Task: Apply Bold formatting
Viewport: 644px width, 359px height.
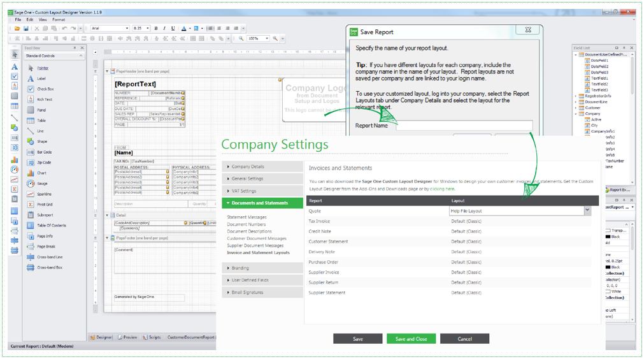Action: [x=156, y=28]
